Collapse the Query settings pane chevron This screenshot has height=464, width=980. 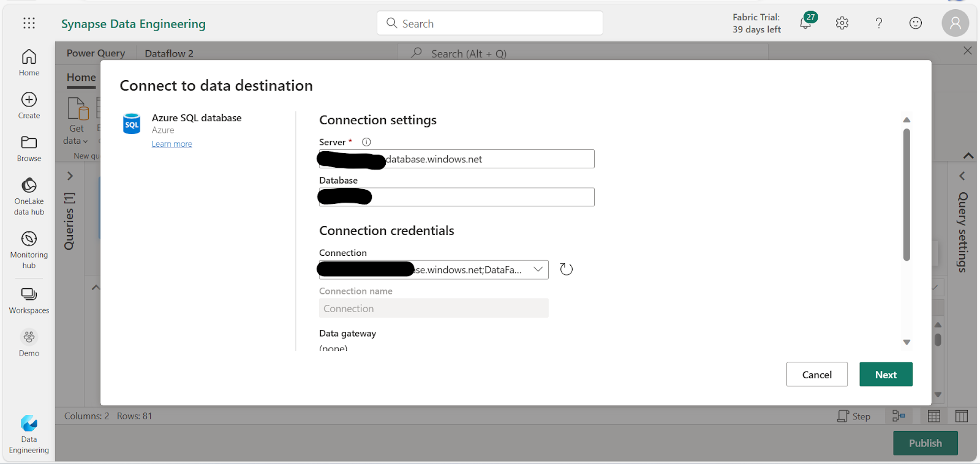[962, 176]
